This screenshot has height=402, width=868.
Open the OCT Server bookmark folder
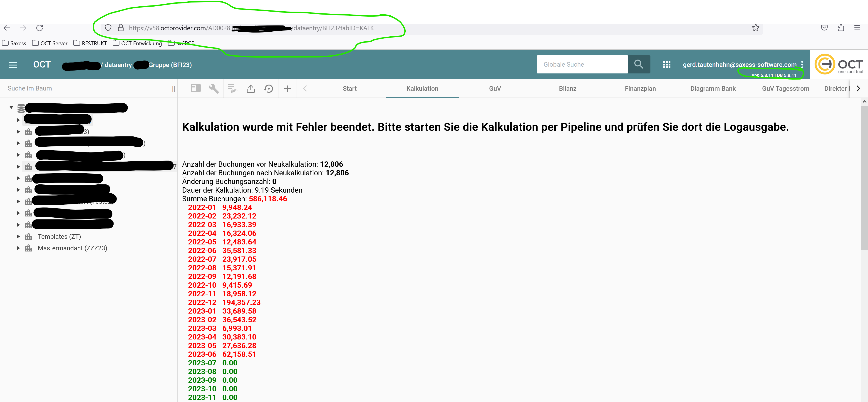click(50, 43)
